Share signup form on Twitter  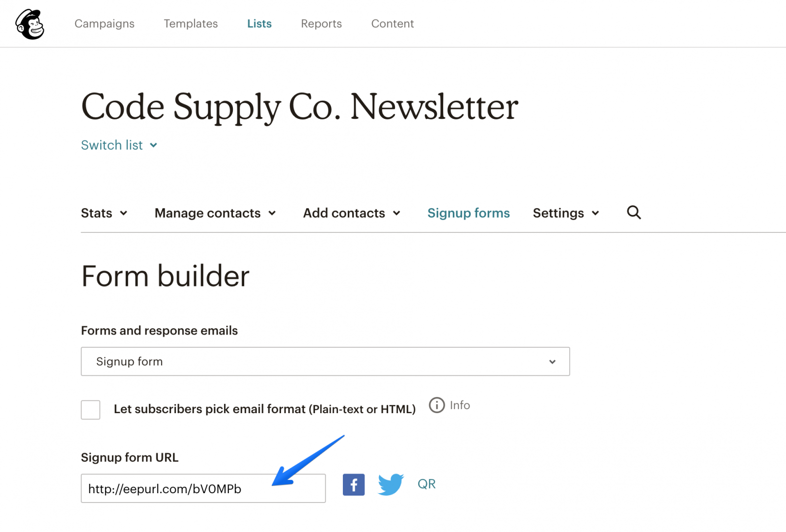point(391,484)
